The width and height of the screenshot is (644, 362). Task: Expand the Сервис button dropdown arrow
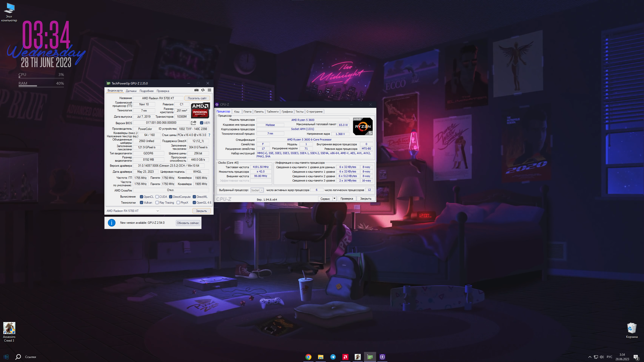pyautogui.click(x=334, y=199)
